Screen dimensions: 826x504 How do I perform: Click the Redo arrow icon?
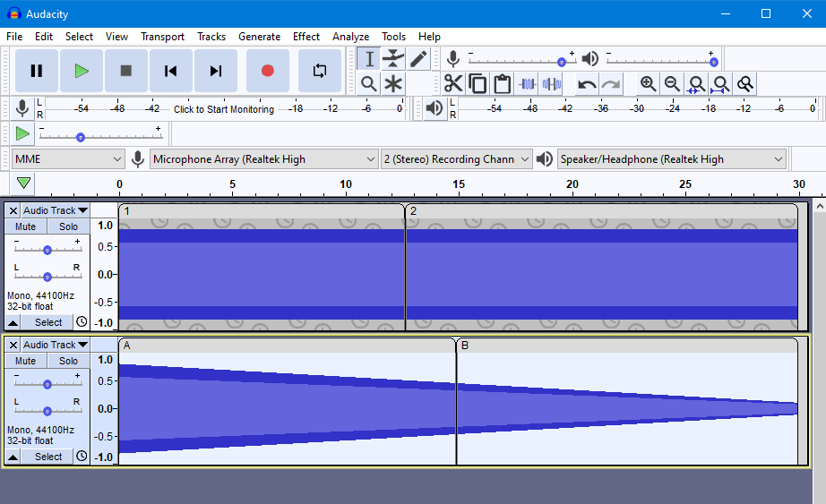point(611,84)
